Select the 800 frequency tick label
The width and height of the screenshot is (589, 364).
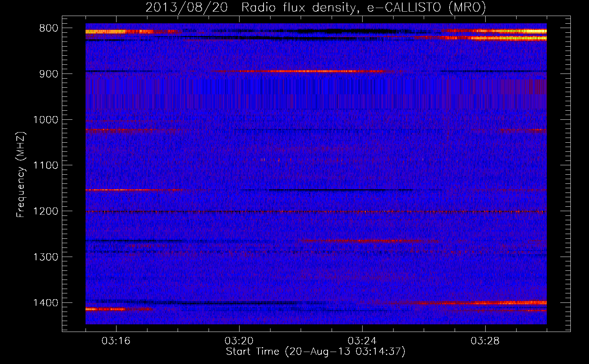point(49,28)
